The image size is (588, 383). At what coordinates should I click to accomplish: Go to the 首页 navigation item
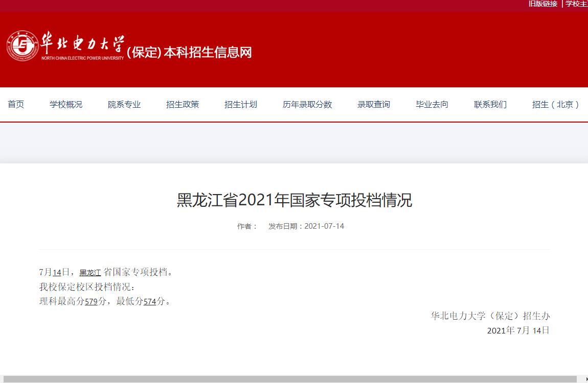point(16,104)
